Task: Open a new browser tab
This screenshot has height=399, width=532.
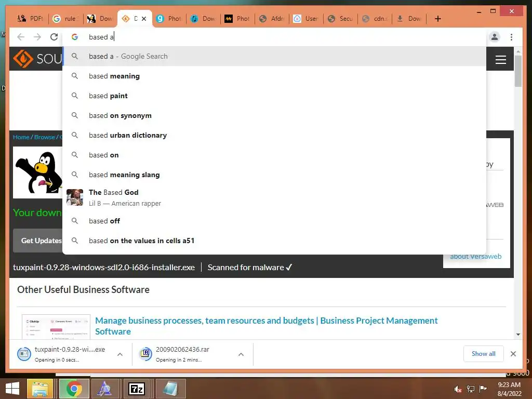Action: (437, 19)
